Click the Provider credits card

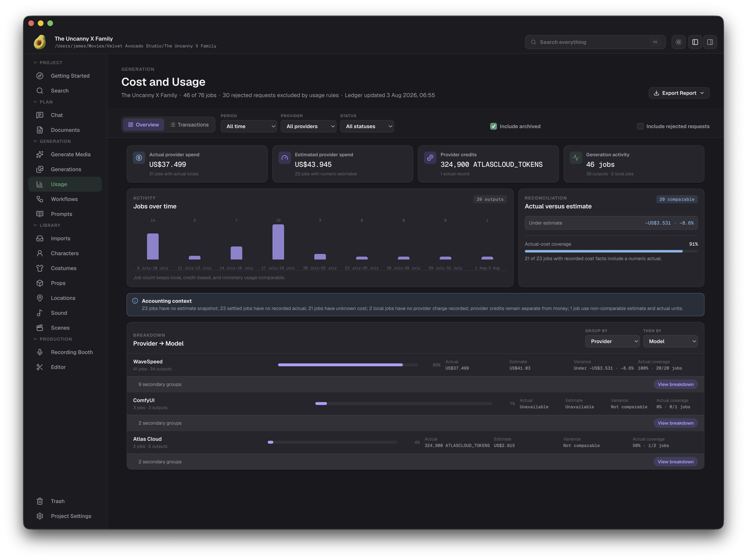(x=488, y=164)
